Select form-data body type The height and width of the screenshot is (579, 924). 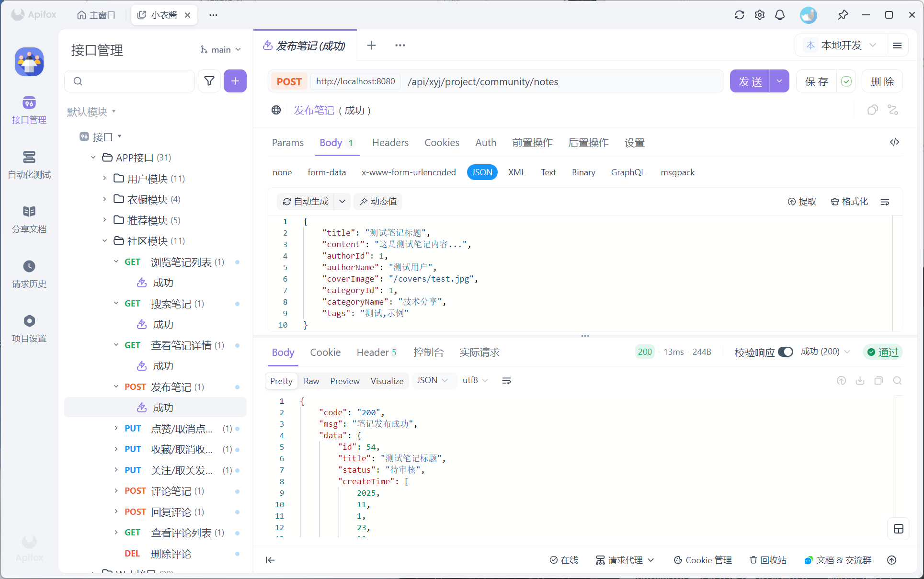[327, 172]
